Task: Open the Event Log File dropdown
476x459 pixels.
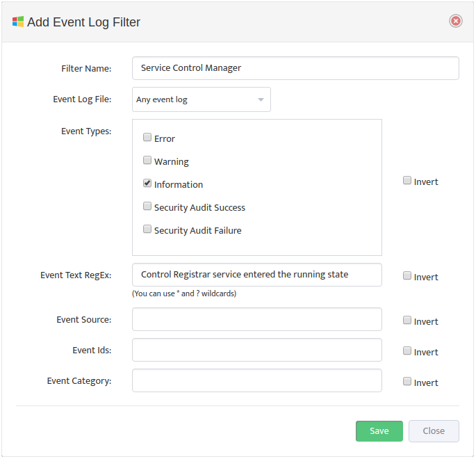Action: [x=202, y=99]
